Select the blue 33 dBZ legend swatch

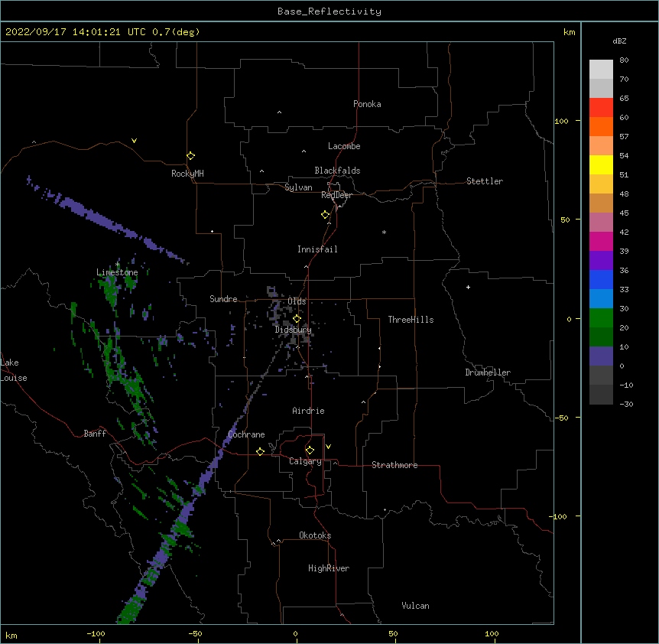pos(601,279)
